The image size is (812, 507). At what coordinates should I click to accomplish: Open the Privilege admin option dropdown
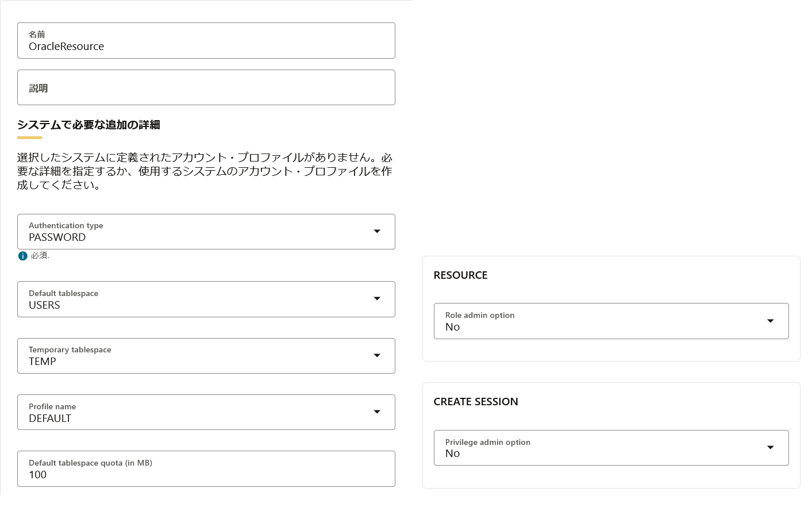(611, 448)
